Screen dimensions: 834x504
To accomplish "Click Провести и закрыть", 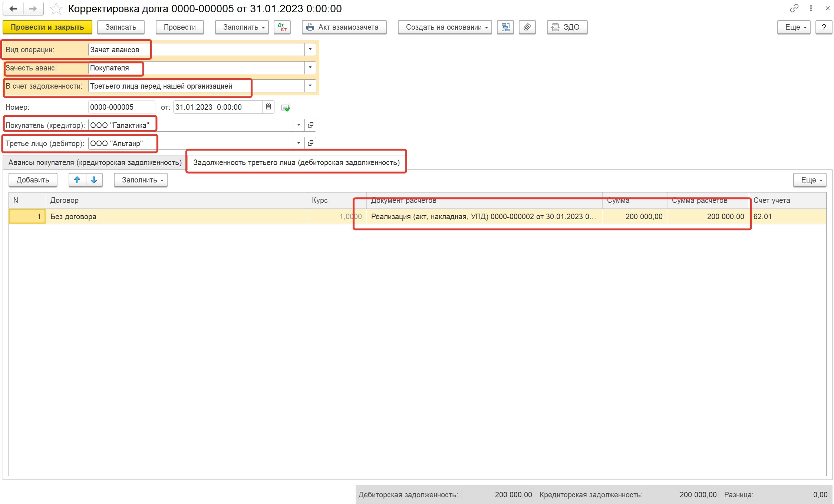I will pos(47,27).
